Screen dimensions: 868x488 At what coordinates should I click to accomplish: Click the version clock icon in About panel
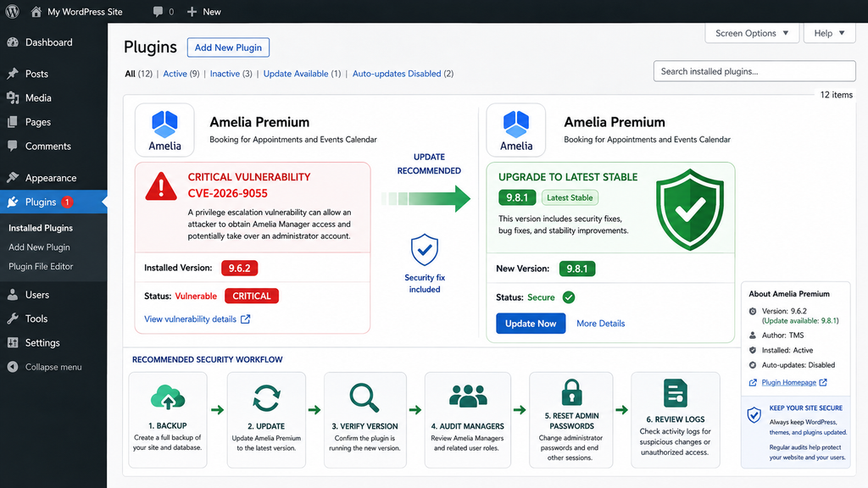753,312
